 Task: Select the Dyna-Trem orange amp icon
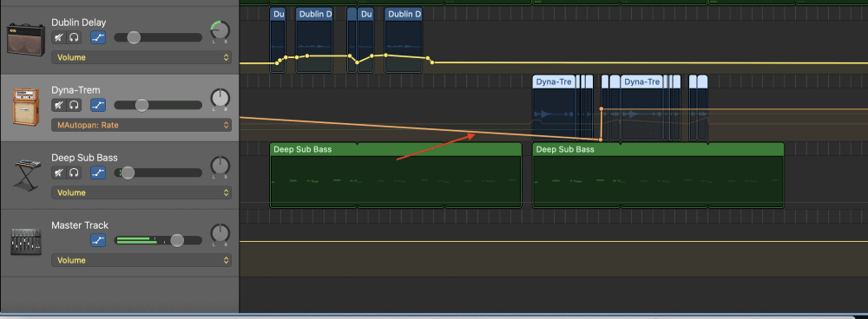25,107
